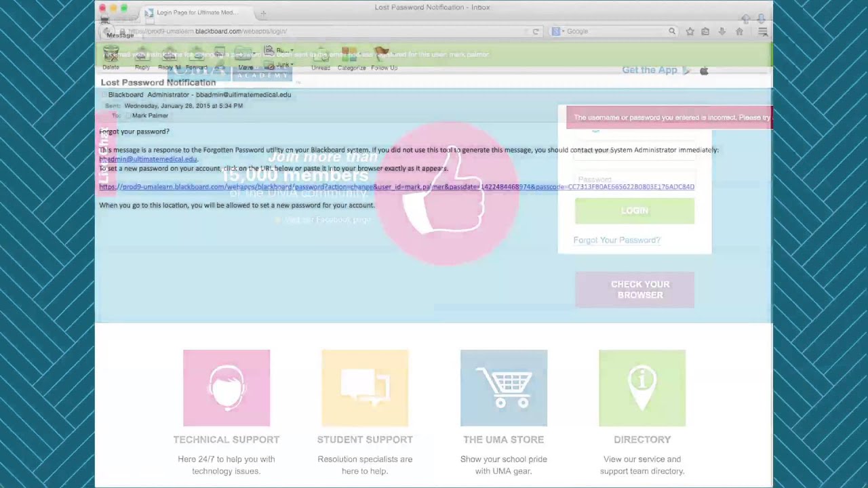The image size is (868, 488).
Task: Open a new browser tab
Action: point(263,12)
